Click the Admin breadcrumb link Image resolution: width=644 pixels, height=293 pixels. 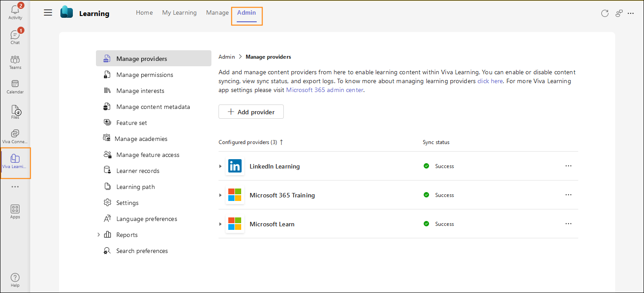(227, 57)
